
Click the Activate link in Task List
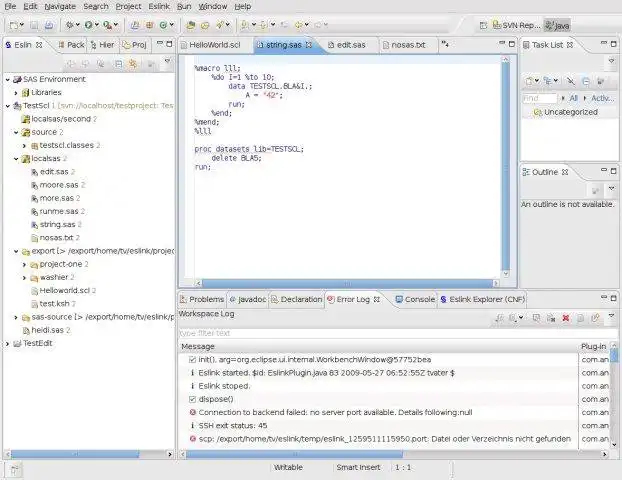[x=603, y=98]
